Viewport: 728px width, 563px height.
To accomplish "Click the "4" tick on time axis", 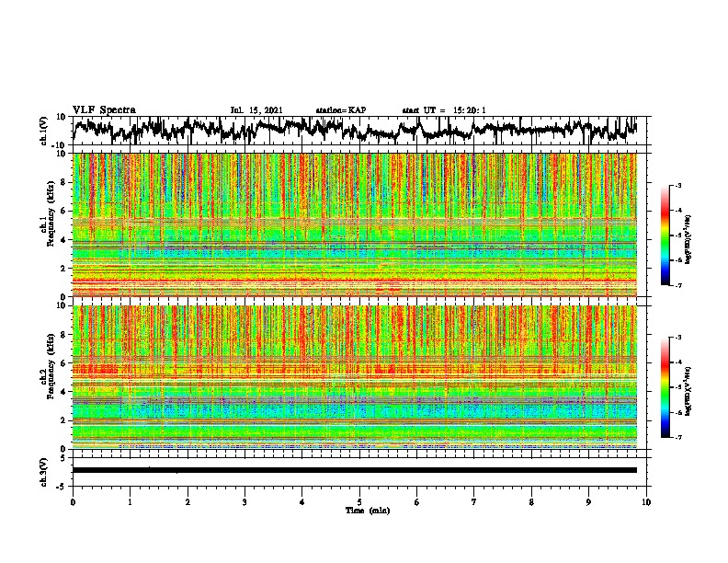I will click(x=302, y=502).
